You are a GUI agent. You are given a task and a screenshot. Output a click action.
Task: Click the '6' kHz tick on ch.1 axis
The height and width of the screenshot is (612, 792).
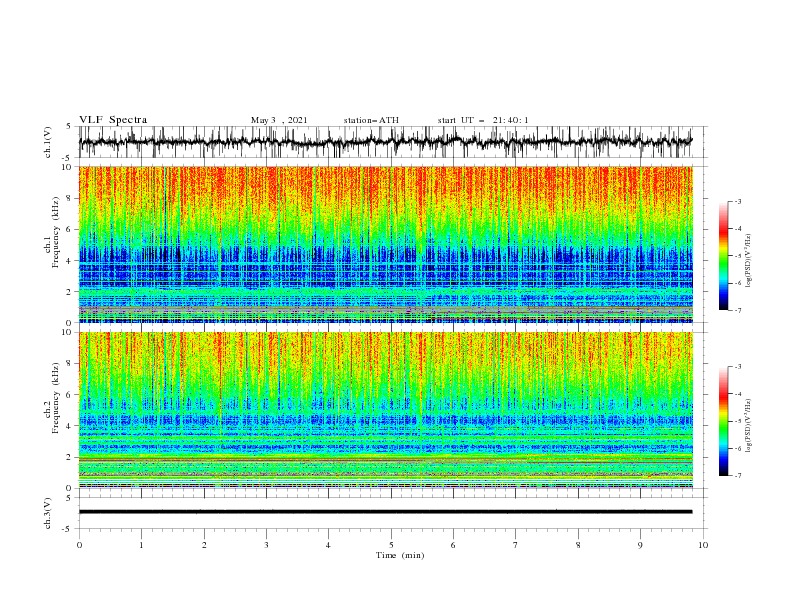[69, 229]
